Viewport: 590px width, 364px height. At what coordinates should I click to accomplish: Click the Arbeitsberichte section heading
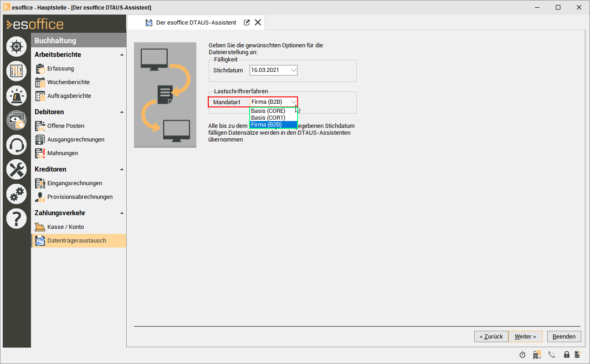coord(58,55)
